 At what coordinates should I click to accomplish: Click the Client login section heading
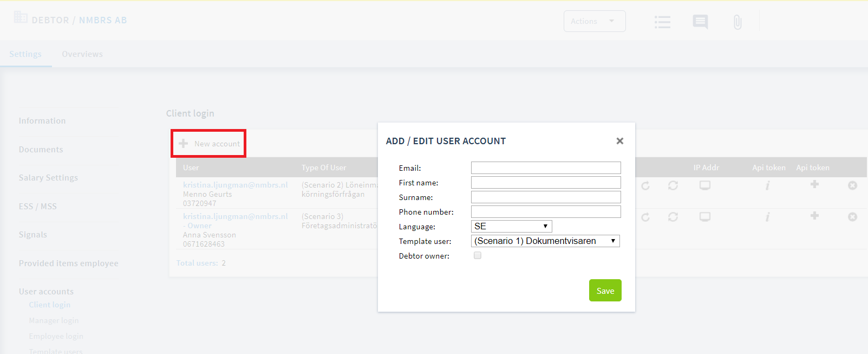[x=190, y=113]
